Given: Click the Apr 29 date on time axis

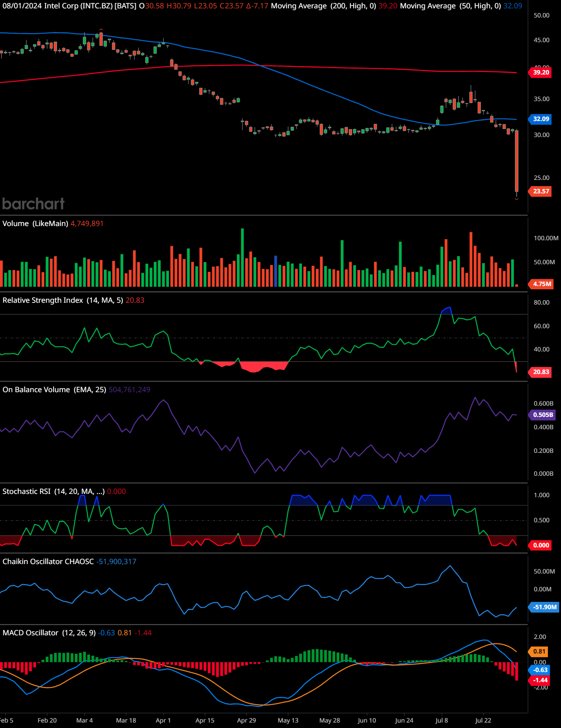Looking at the screenshot, I should click(x=246, y=720).
